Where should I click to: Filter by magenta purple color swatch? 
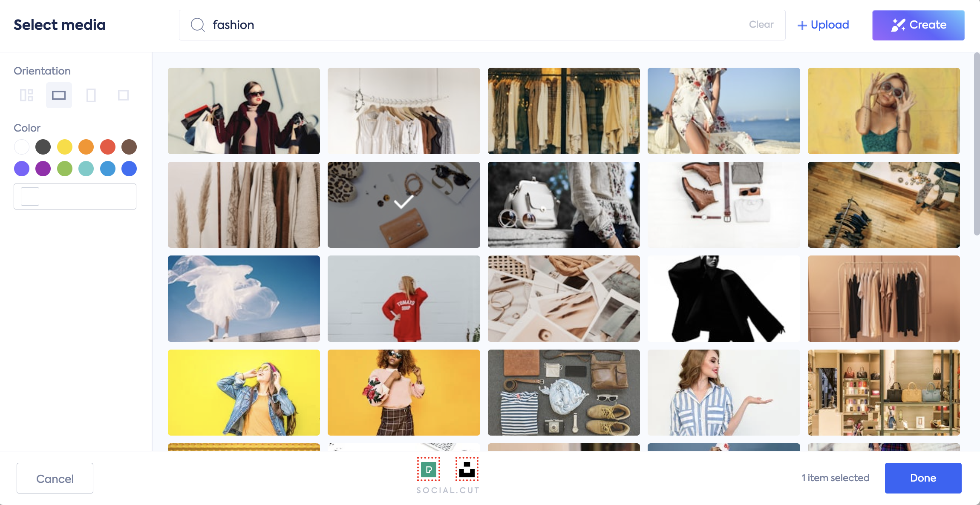[x=43, y=169]
